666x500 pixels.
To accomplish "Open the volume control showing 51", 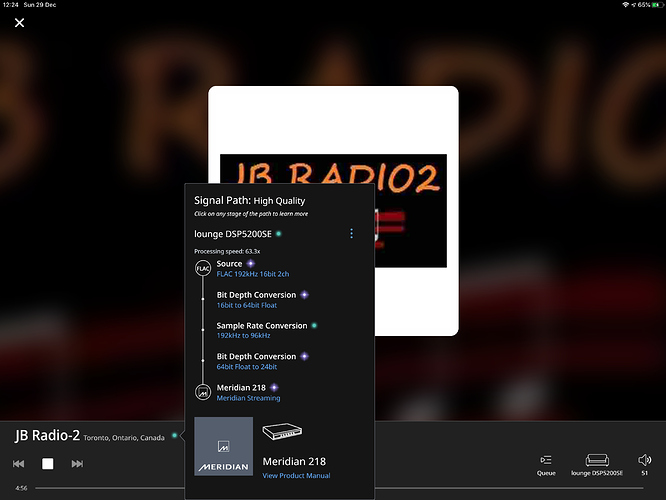I will (645, 465).
